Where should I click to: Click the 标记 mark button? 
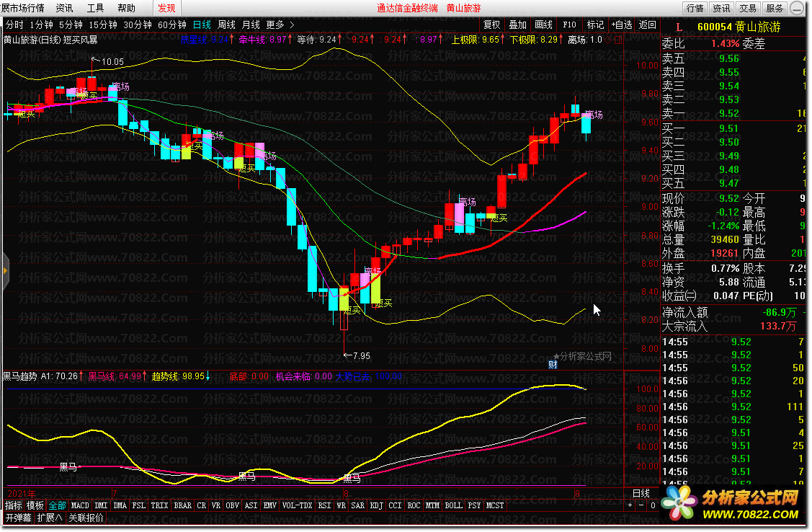click(595, 25)
